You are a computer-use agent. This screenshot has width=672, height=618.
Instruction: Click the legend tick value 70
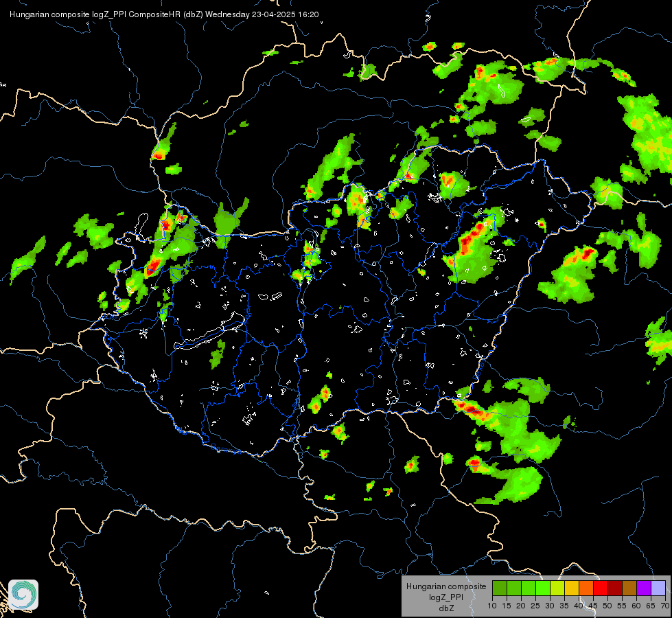664,606
